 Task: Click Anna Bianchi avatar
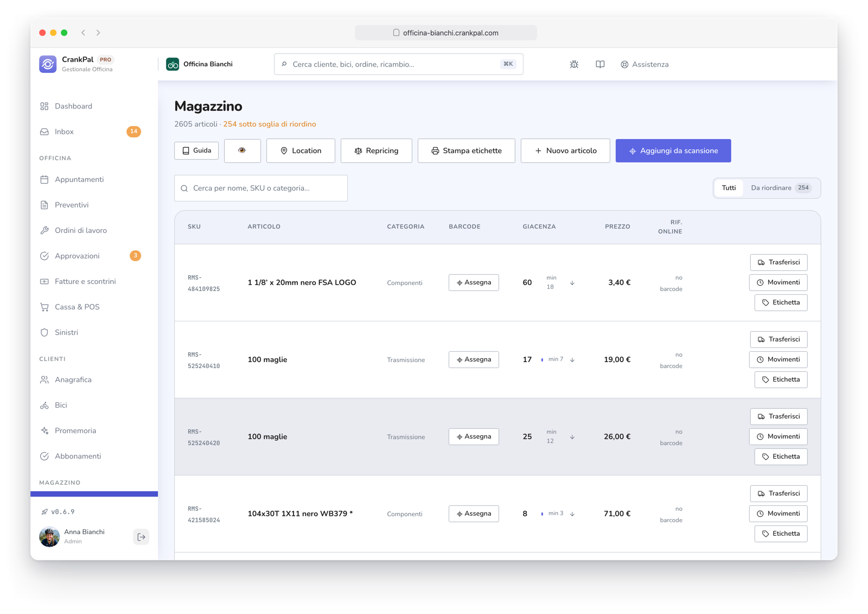coord(49,536)
